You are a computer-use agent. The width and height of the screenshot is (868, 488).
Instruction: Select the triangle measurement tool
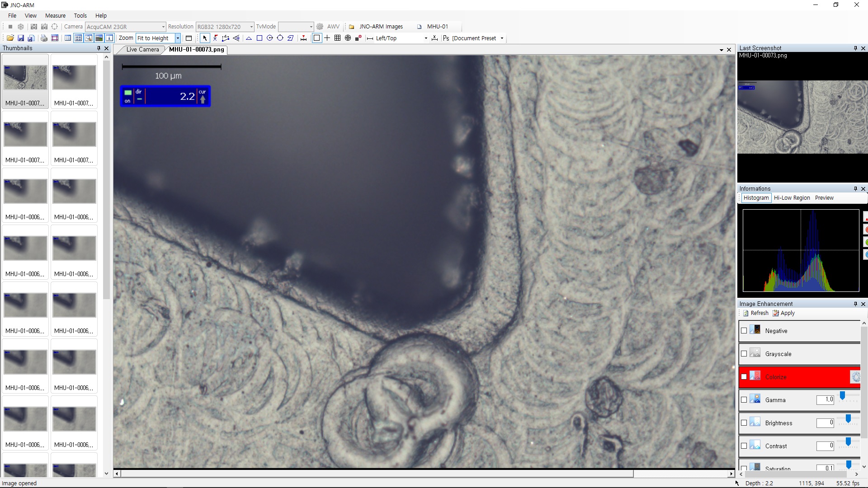(249, 38)
